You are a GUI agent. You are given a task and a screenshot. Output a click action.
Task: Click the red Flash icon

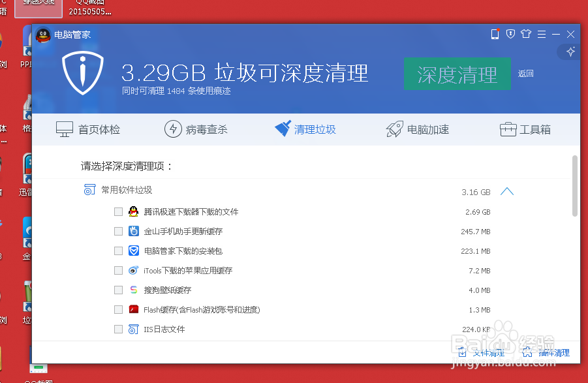pos(134,309)
